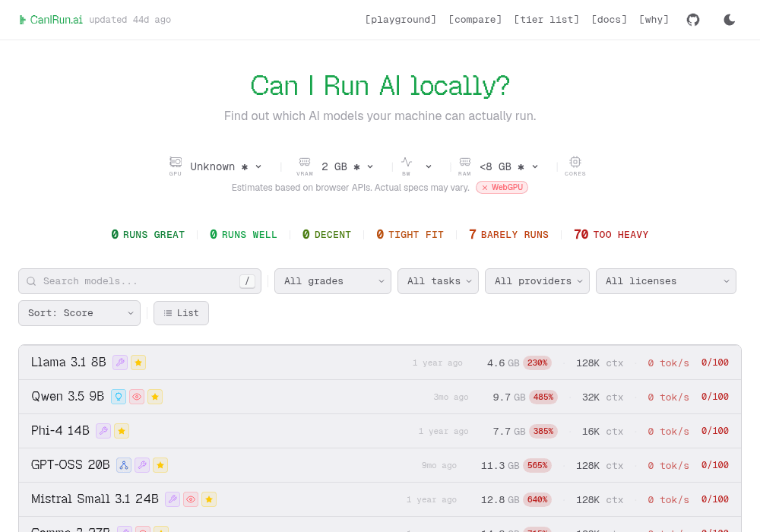Focus the Search models field
Screen dimensions: 760x532
(140, 281)
